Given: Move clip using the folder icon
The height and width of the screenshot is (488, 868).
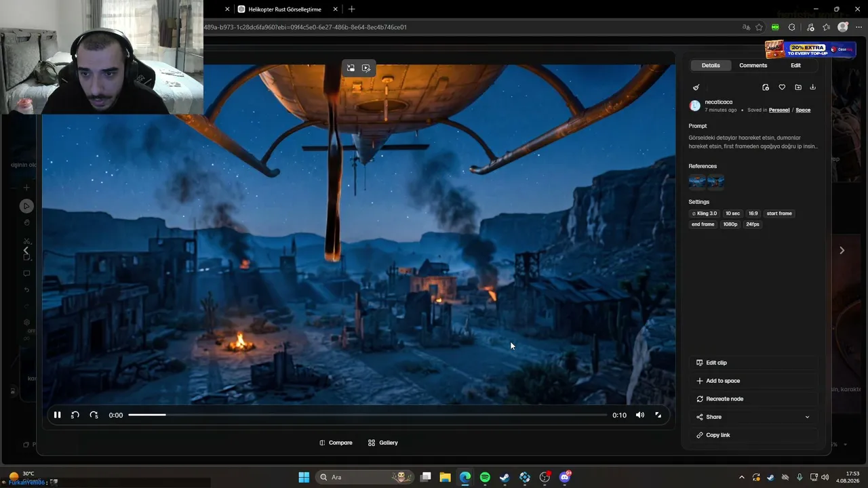Looking at the screenshot, I should (x=798, y=87).
